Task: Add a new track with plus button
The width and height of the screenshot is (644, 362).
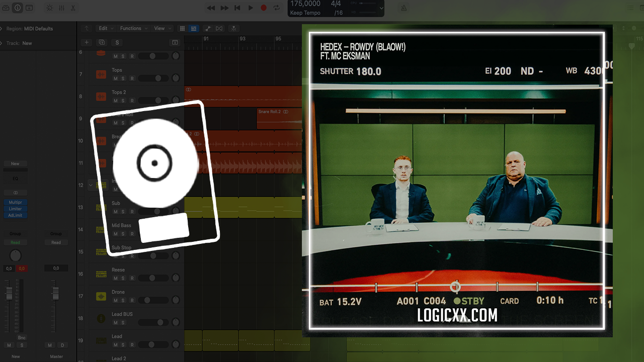Action: [x=87, y=43]
